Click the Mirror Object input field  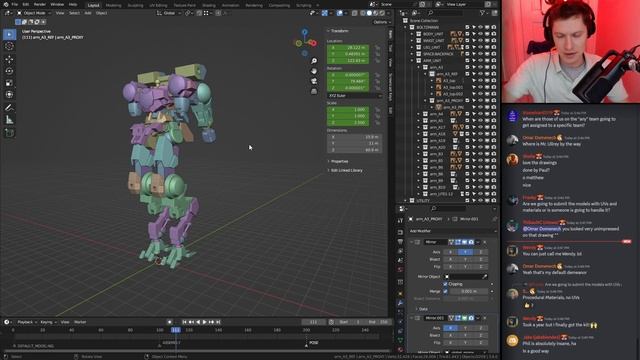click(x=466, y=277)
